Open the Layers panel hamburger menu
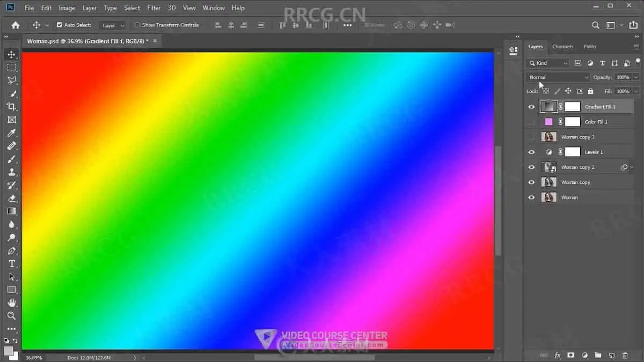The width and height of the screenshot is (644, 362). click(x=636, y=47)
